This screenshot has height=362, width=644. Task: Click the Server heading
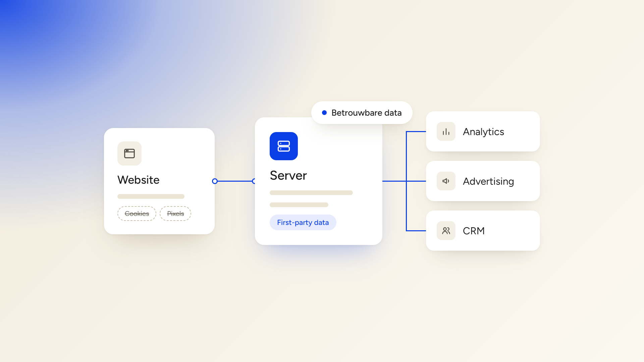click(288, 175)
